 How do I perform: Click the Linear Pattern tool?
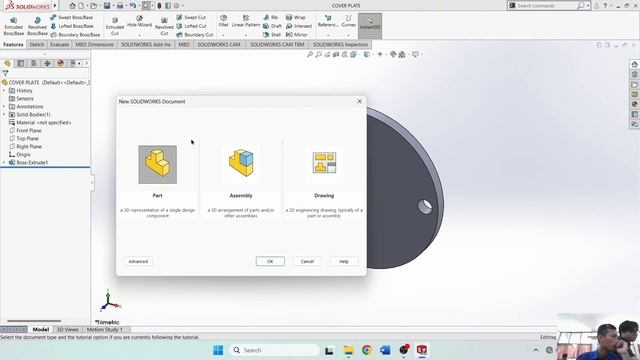pos(246,22)
